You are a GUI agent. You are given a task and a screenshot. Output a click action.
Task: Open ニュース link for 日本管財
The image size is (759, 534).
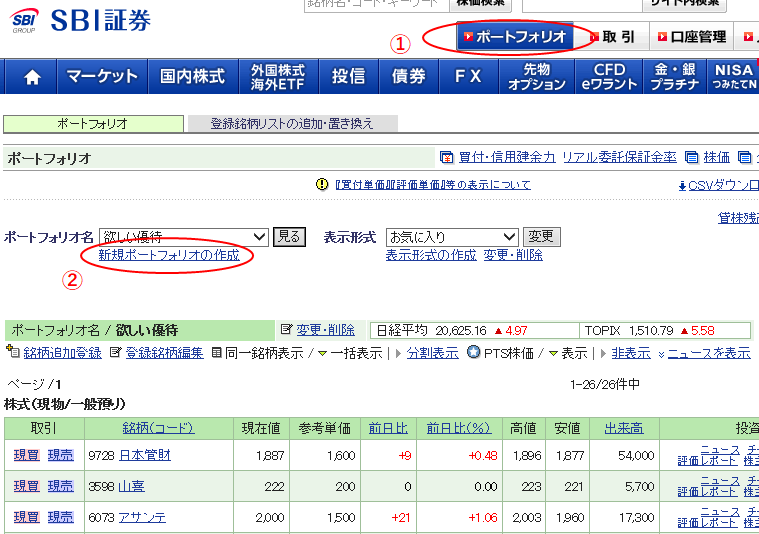pos(720,450)
